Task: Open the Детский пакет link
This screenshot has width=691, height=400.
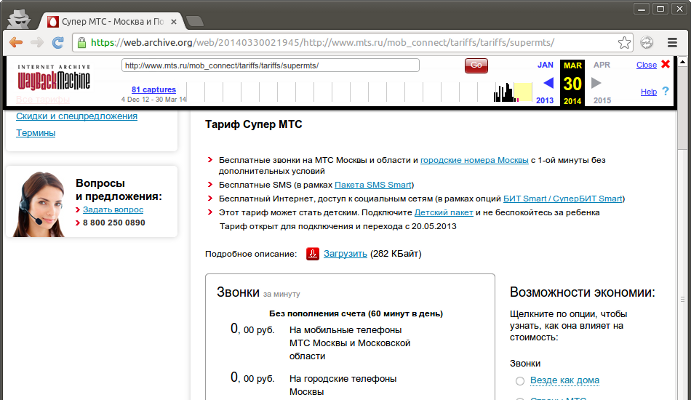Action: click(x=444, y=212)
